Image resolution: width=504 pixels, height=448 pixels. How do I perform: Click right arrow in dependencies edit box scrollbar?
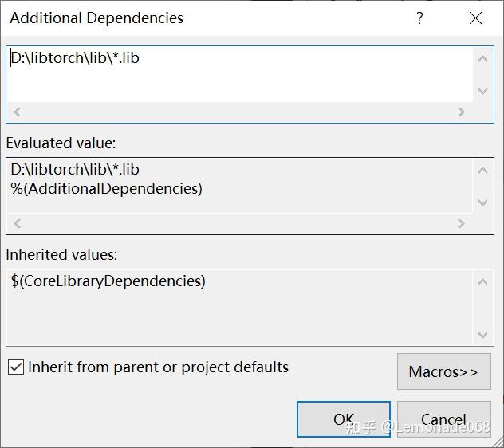tap(461, 112)
